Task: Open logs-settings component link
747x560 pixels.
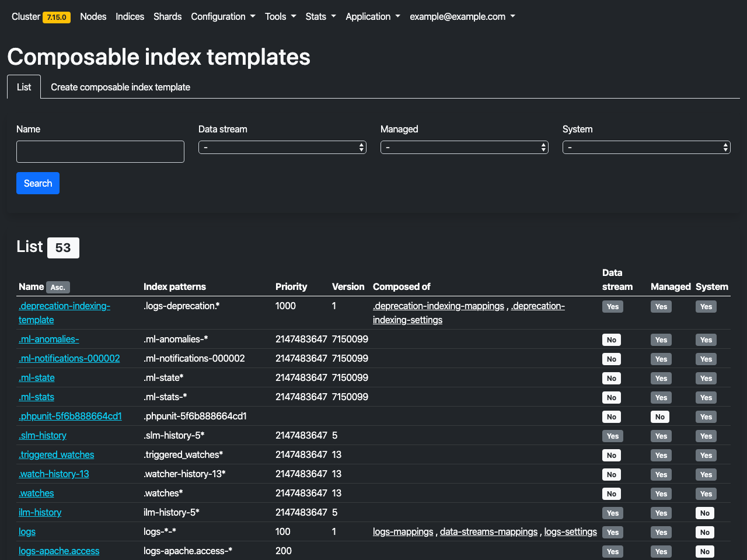Action: point(571,531)
